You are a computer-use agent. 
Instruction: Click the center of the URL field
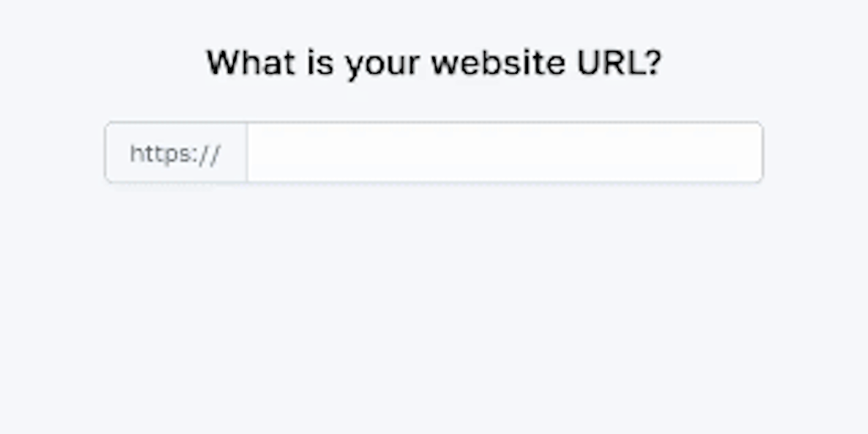pyautogui.click(x=504, y=153)
